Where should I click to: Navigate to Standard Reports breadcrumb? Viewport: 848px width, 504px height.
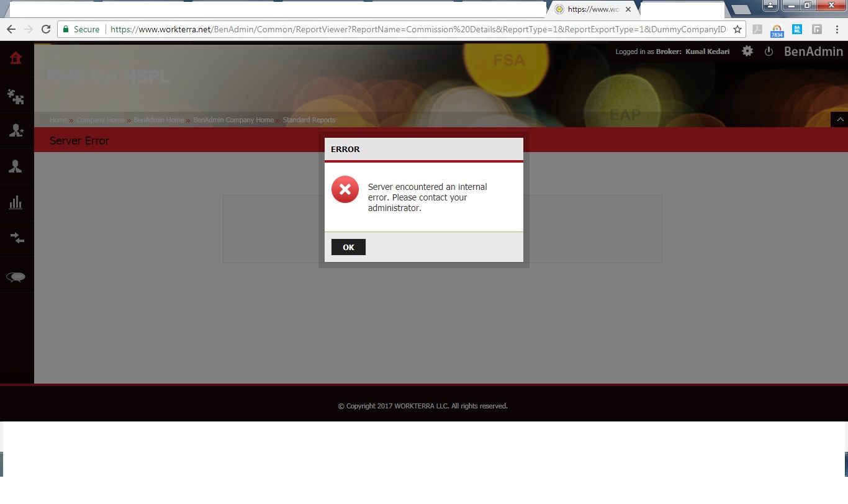click(x=309, y=120)
